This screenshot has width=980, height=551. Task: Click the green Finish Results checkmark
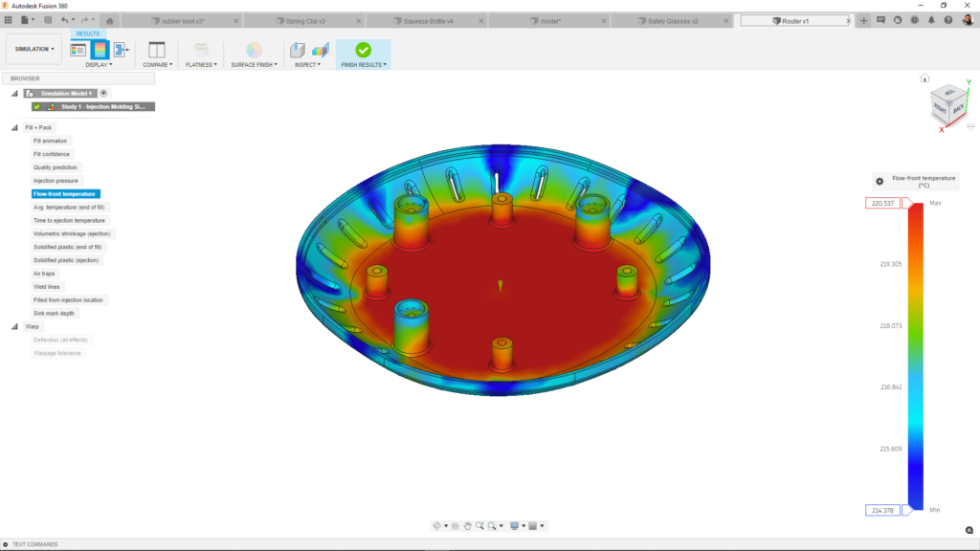pos(363,50)
